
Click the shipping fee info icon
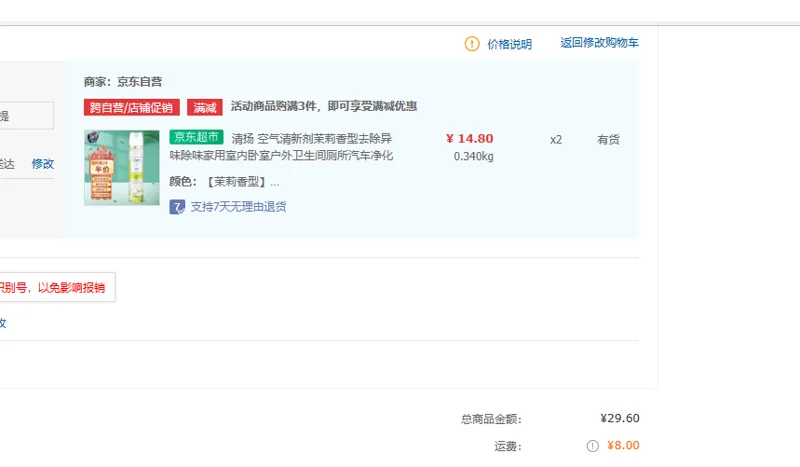pos(592,446)
